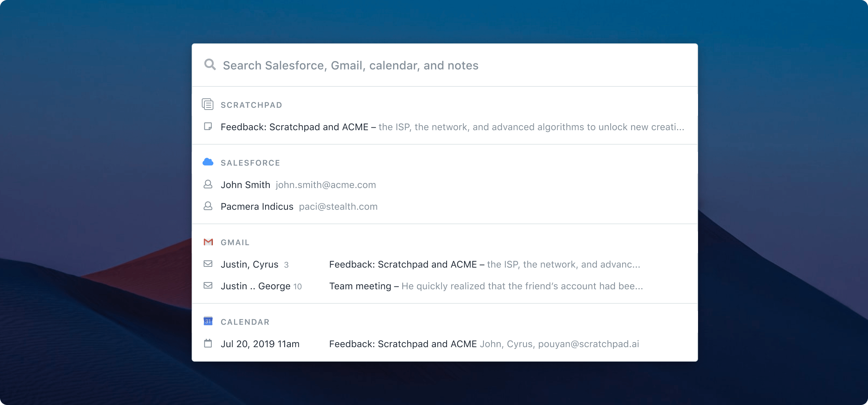Click the contact icon beside Pacmera Indicus

[208, 206]
